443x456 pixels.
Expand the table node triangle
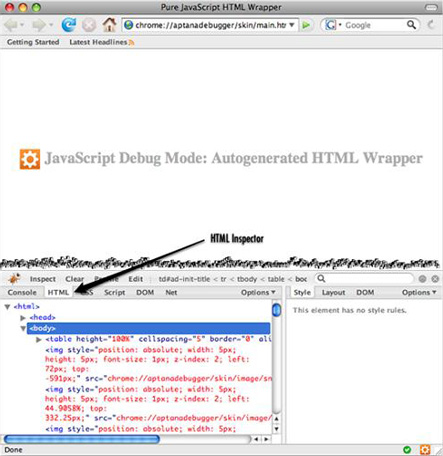coord(39,340)
